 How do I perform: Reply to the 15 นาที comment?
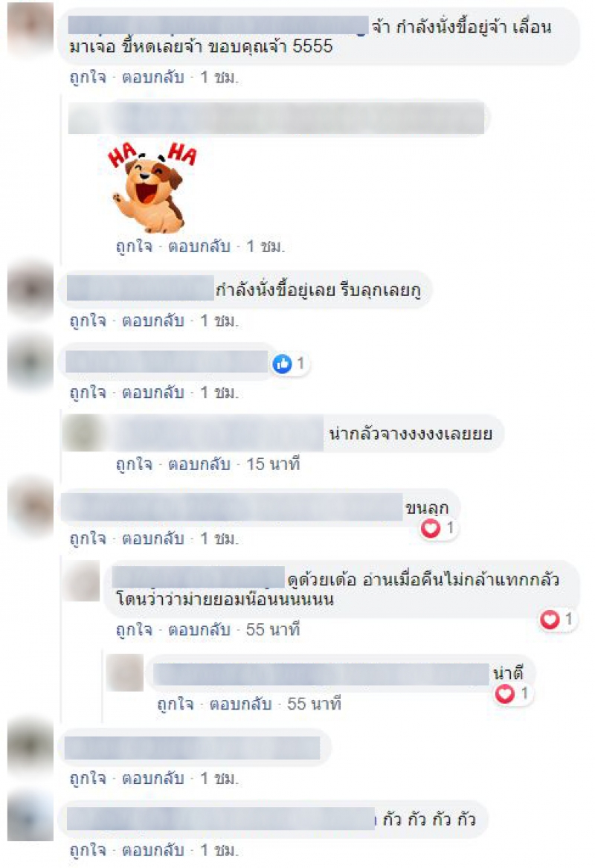pos(199,464)
